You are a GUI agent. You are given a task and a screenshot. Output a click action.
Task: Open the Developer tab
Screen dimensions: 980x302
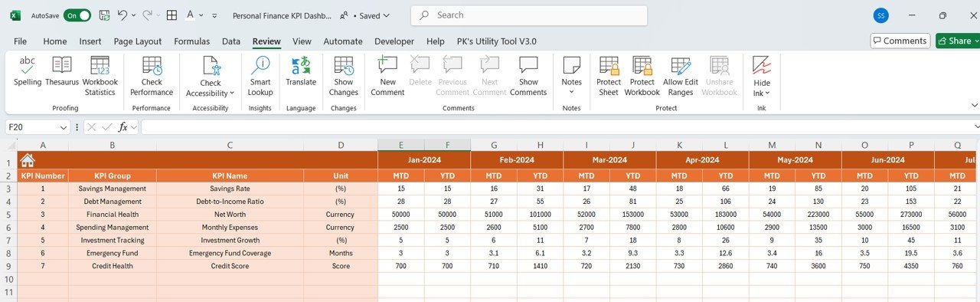pos(394,41)
